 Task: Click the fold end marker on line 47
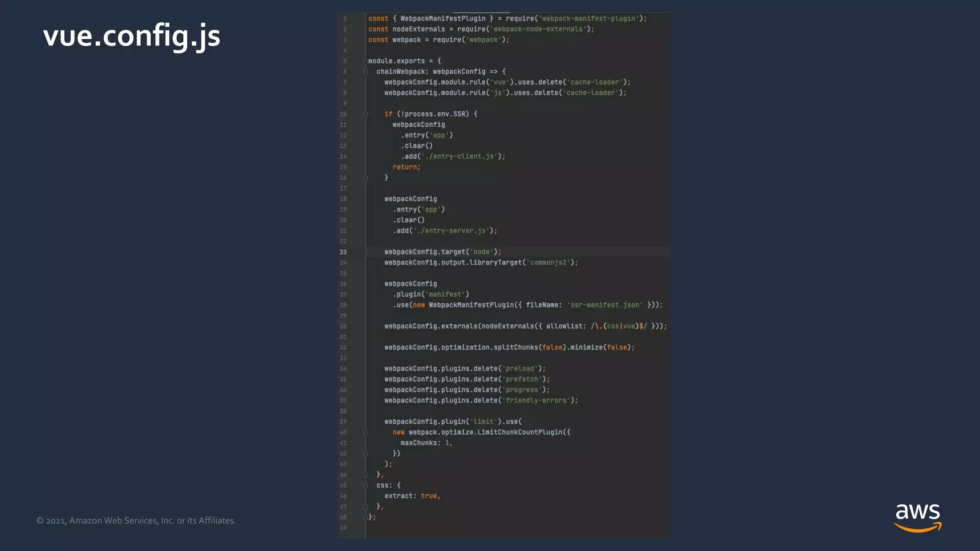[366, 507]
